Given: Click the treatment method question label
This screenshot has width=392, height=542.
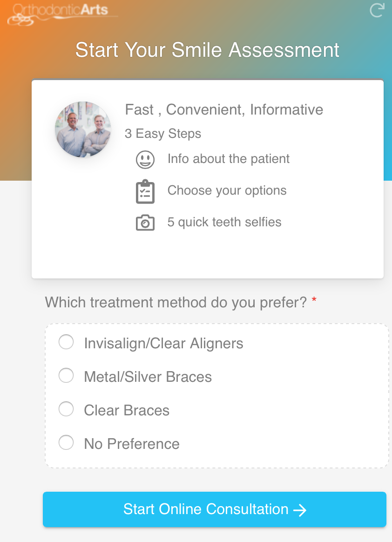Looking at the screenshot, I should pos(176,303).
